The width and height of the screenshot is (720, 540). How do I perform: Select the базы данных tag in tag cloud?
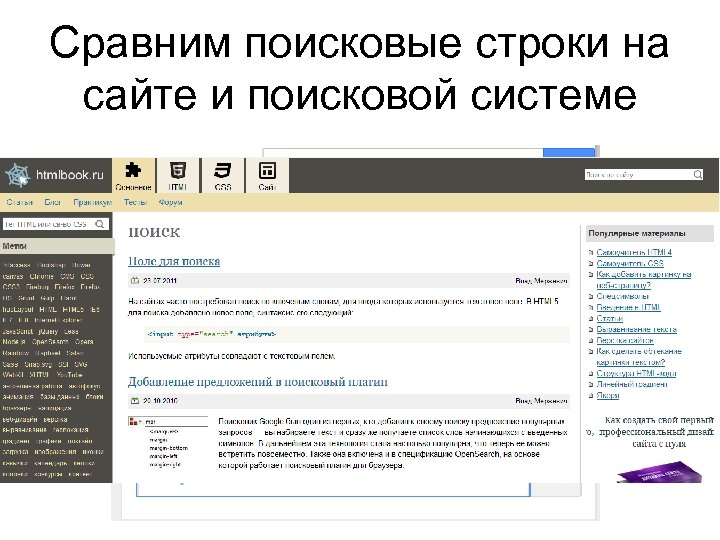[60, 397]
